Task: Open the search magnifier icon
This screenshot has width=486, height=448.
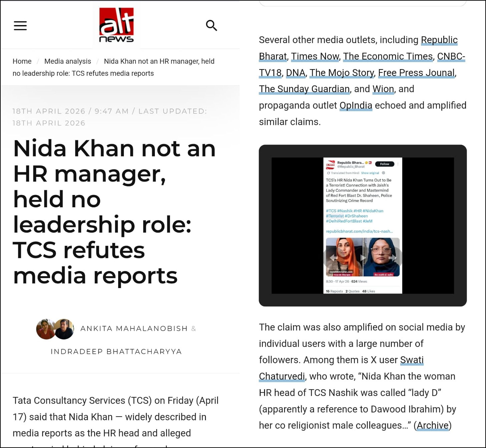Action: [211, 25]
